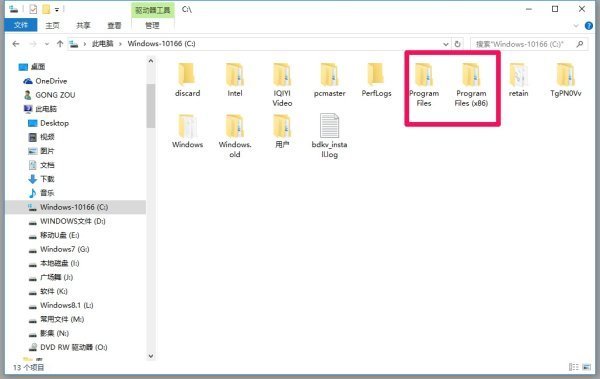Expand the ribbon with the chevron

576,26
